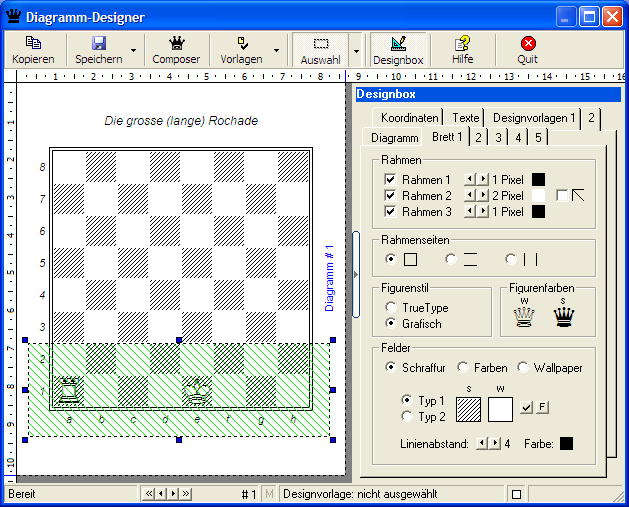The image size is (629, 507).
Task: Select the white rook on a1
Action: pos(69,390)
